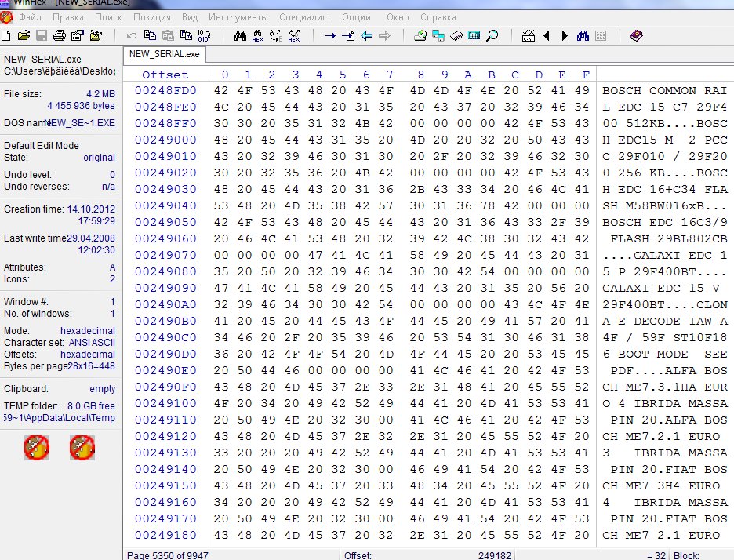This screenshot has height=560, width=734.
Task: Click the purple Help book icon
Action: pyautogui.click(x=635, y=35)
